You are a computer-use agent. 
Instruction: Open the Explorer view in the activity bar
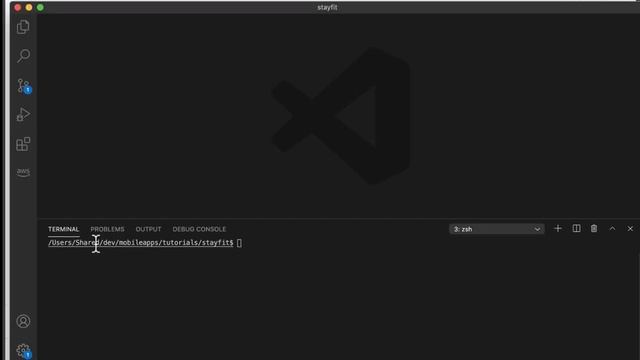pyautogui.click(x=23, y=27)
